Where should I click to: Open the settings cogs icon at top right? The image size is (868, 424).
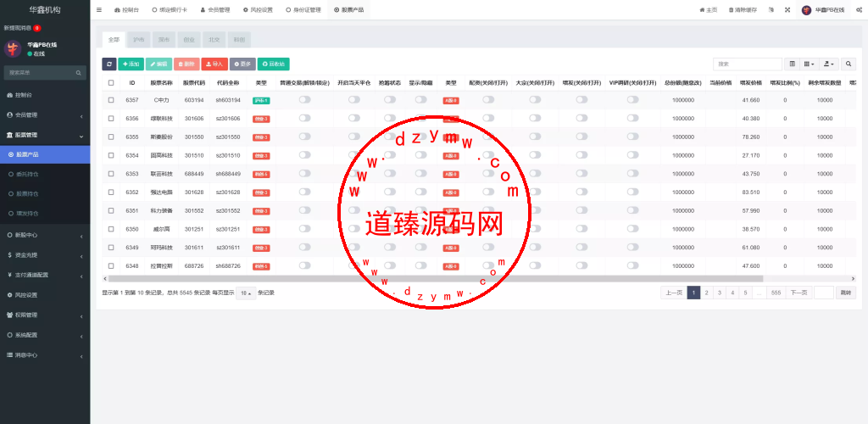859,10
